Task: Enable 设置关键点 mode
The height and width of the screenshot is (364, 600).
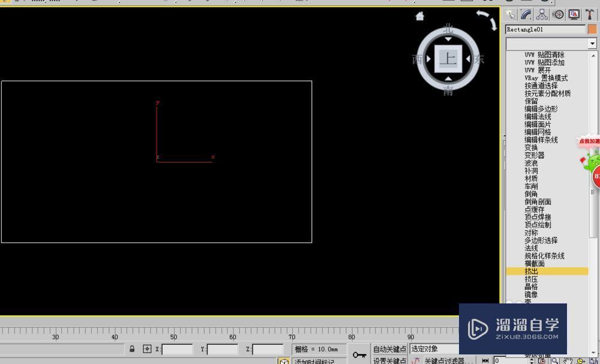Action: [388, 360]
